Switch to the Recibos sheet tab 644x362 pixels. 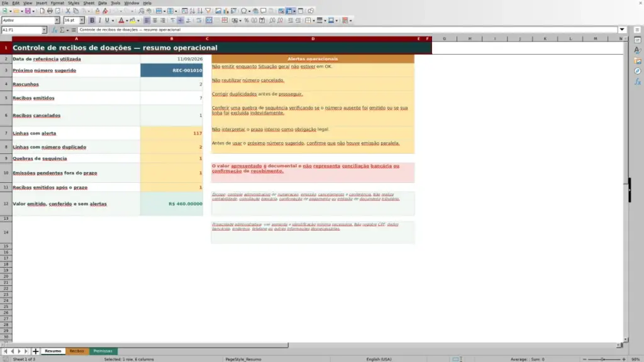coord(77,351)
